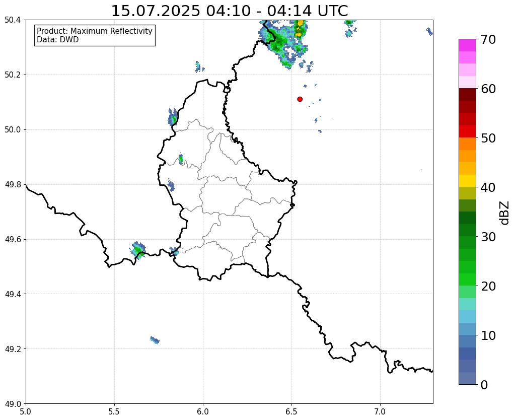Click the magenta top colorbar segment
This screenshot has width=515, height=420.
click(467, 45)
